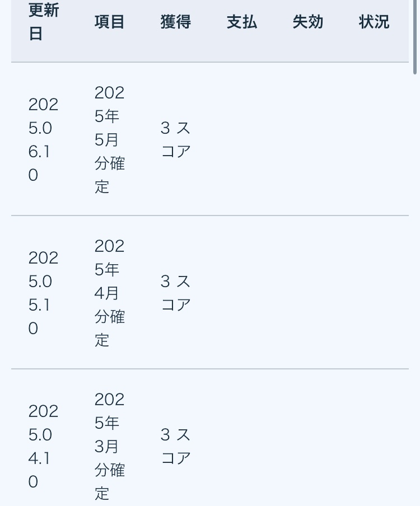
Task: Click the vertical scrollbar thumb
Action: (415, 37)
